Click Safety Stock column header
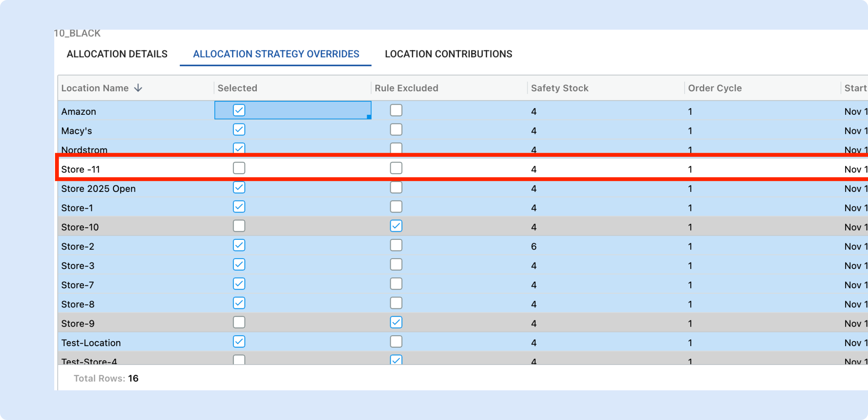 click(559, 88)
